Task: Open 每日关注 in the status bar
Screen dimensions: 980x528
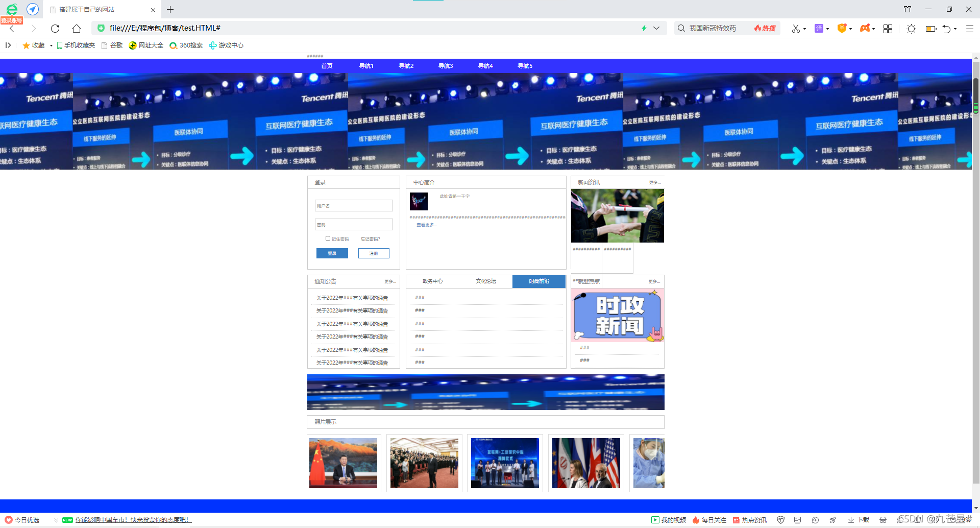Action: tap(709, 520)
